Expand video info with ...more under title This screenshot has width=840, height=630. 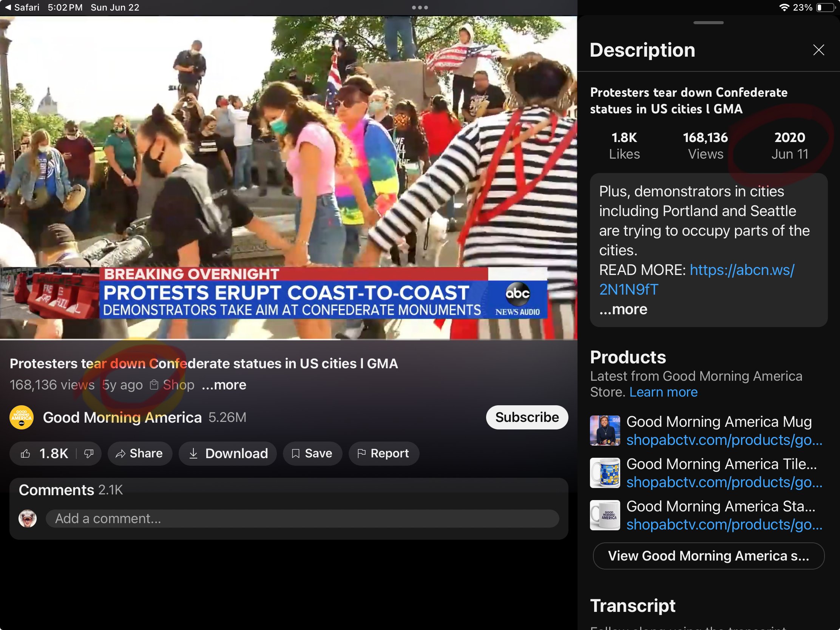pyautogui.click(x=224, y=384)
